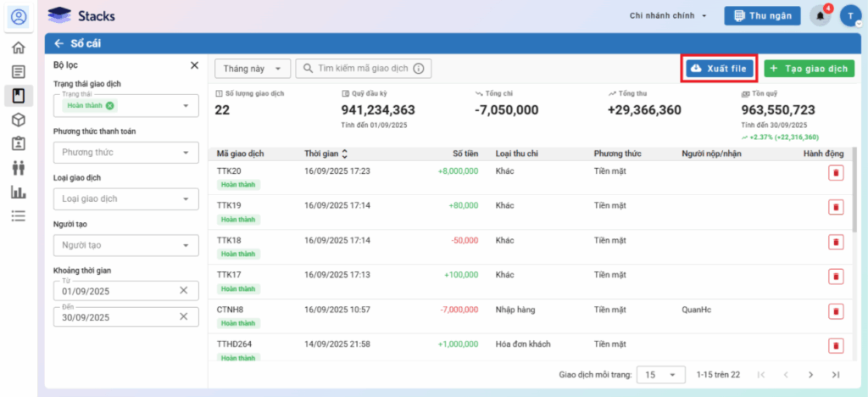Click the Xuất file button
Image resolution: width=868 pixels, height=397 pixels.
719,69
